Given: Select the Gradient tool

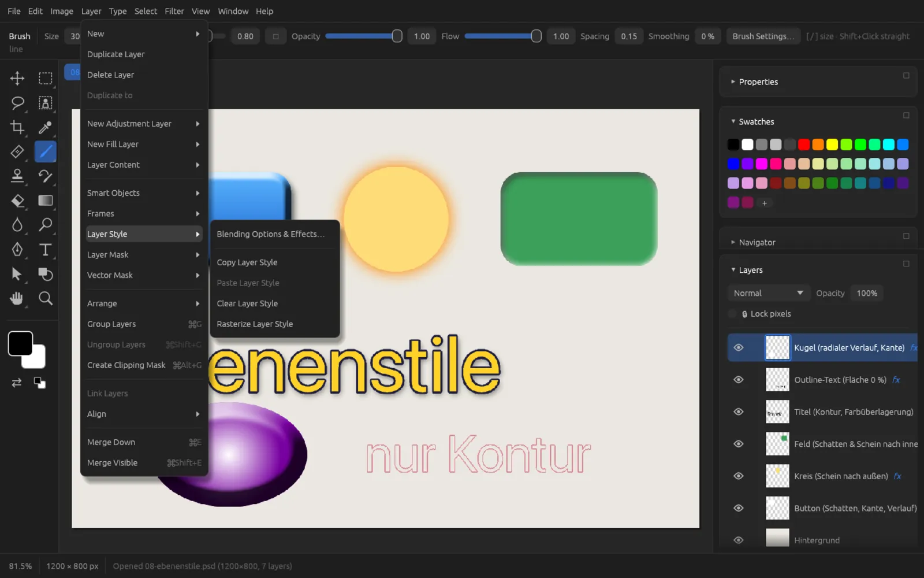Looking at the screenshot, I should tap(45, 201).
